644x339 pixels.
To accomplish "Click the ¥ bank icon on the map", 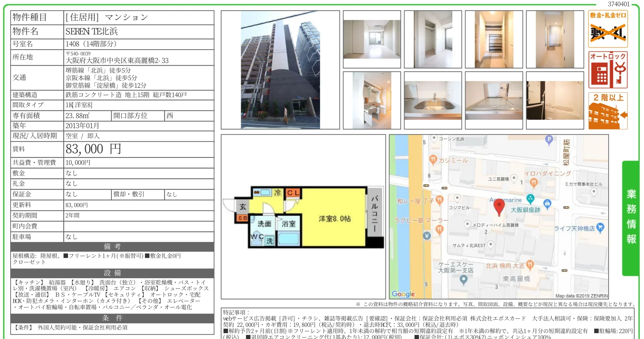I will click(427, 236).
